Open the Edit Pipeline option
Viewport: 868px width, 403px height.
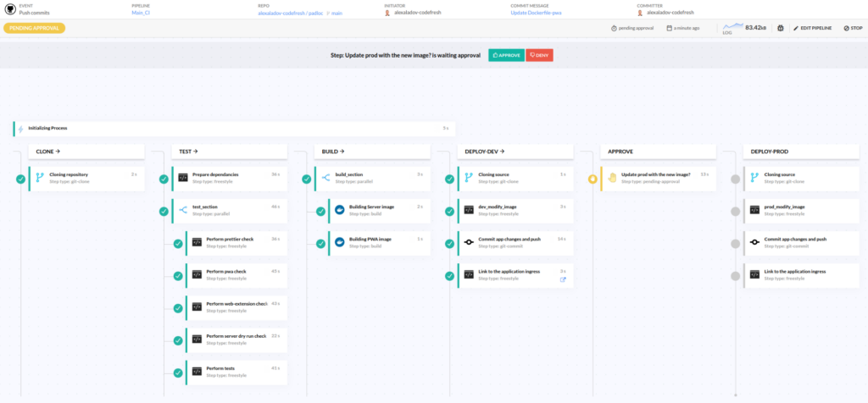coord(811,28)
